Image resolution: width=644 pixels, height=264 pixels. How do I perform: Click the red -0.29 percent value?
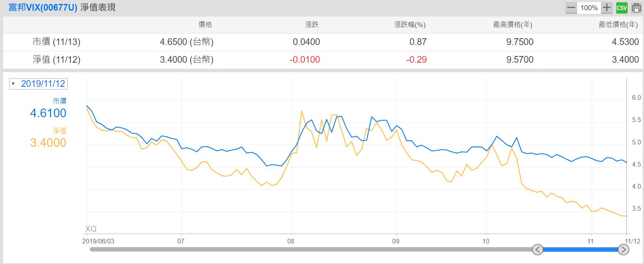[x=417, y=60]
